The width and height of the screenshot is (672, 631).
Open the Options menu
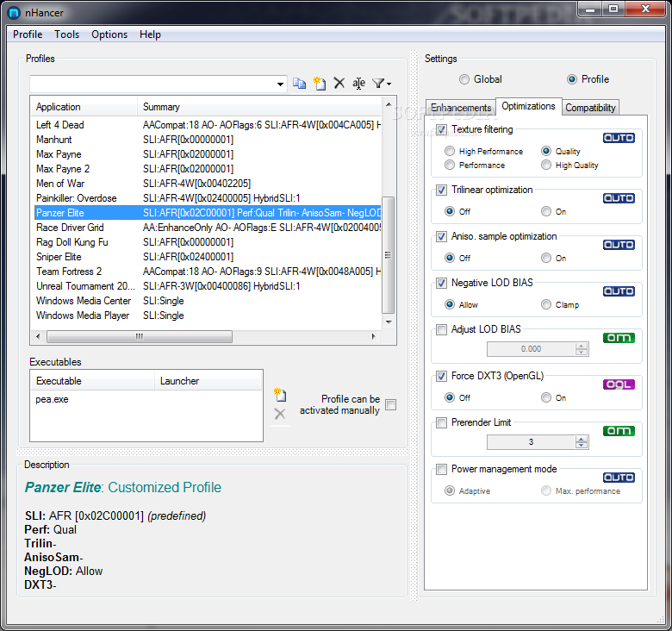pos(109,34)
